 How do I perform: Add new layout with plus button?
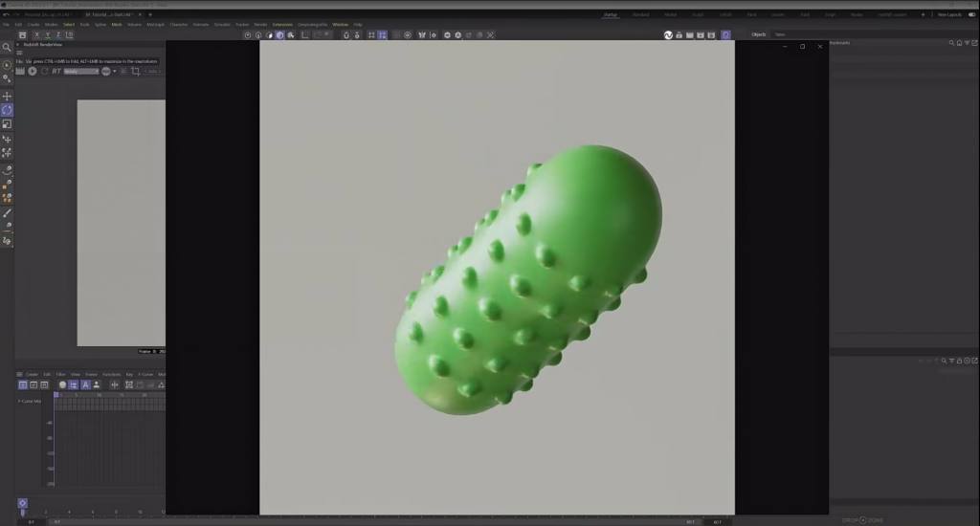(923, 14)
